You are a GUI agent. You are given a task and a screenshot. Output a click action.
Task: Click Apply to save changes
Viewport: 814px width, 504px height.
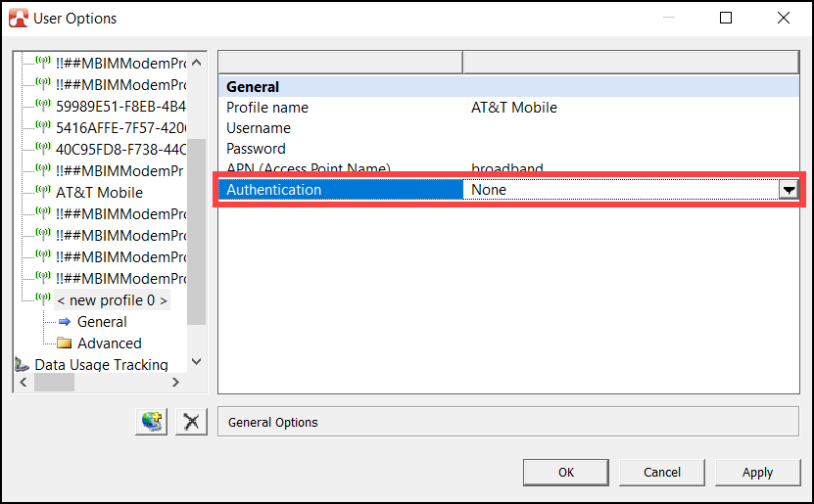(757, 472)
